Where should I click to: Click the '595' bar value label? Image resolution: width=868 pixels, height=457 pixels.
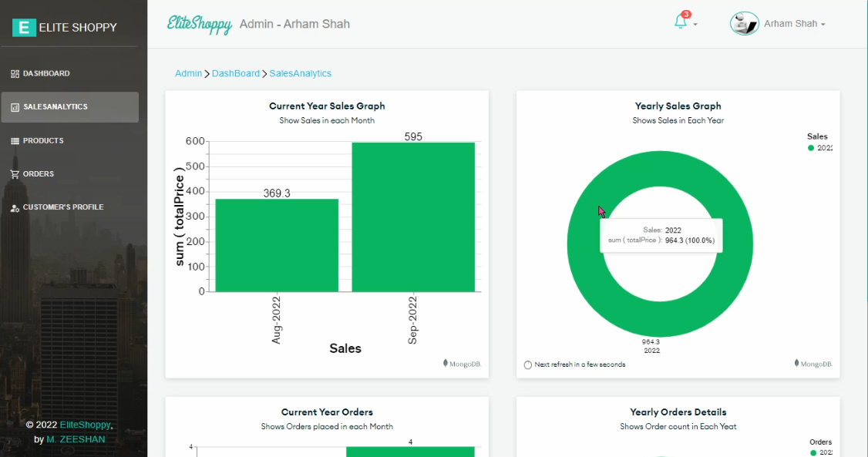[x=413, y=136]
